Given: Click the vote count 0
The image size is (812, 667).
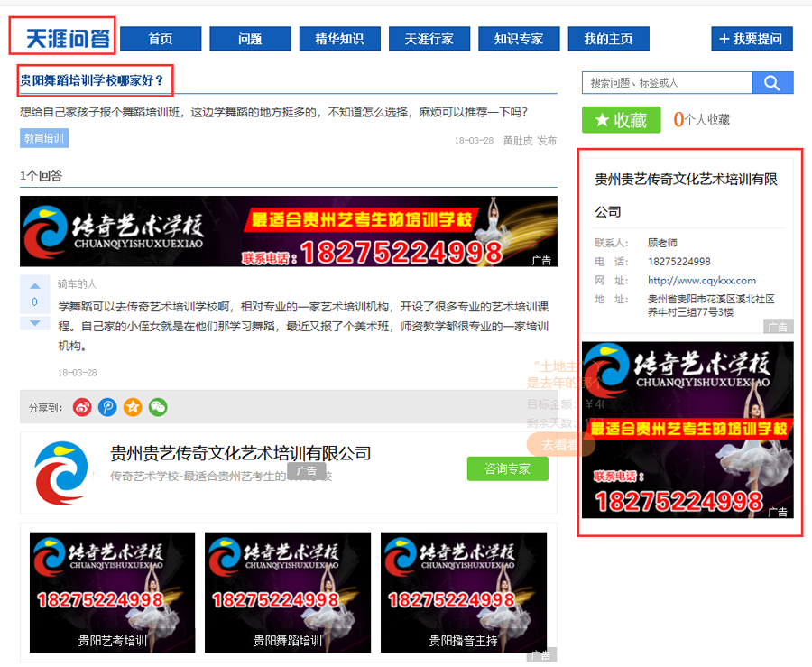Looking at the screenshot, I should 34,302.
